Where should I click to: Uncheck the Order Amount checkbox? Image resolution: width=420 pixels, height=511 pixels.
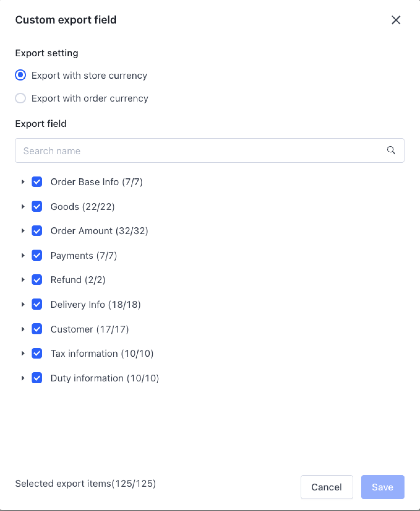tap(37, 231)
